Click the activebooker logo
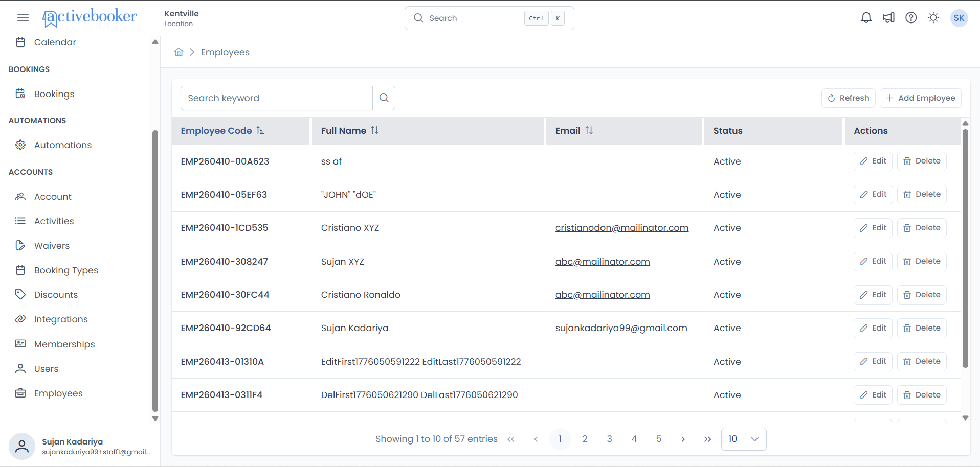This screenshot has height=467, width=980. (90, 18)
